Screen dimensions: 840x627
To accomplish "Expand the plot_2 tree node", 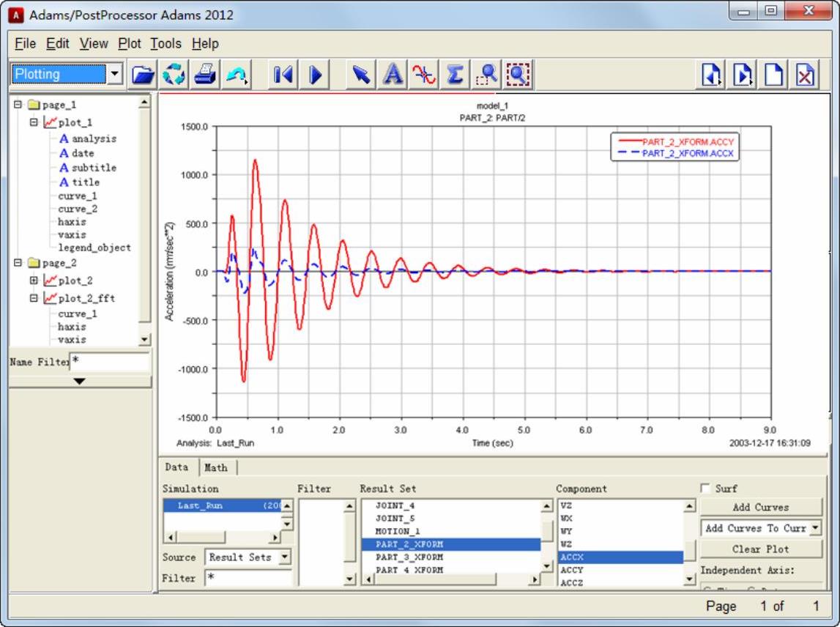I will click(34, 281).
